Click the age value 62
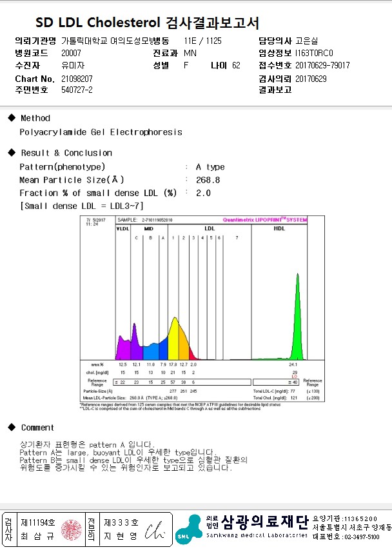 pos(236,65)
